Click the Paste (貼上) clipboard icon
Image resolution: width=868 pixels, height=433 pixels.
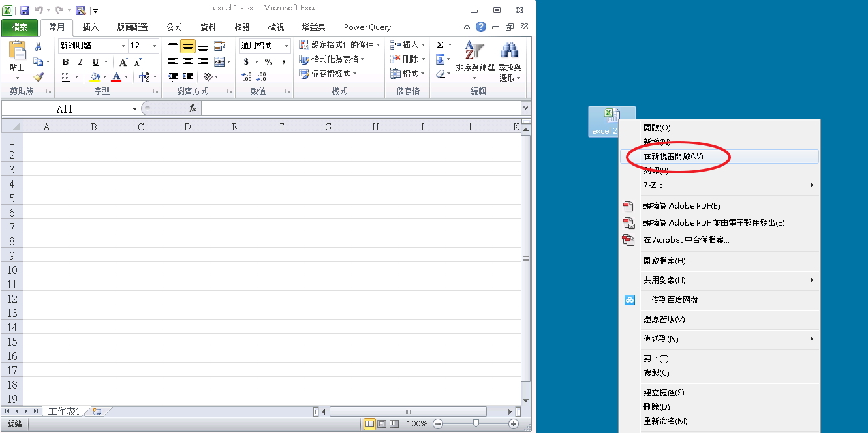point(17,50)
